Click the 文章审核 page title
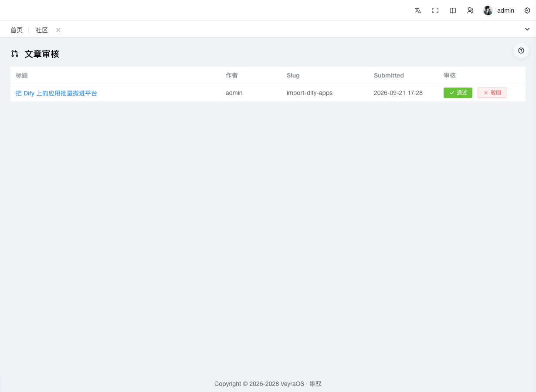536x392 pixels. click(42, 54)
